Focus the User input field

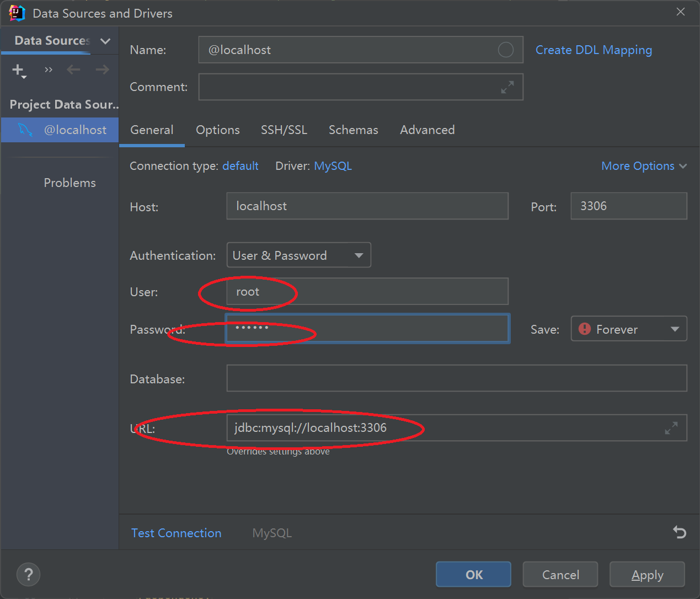(367, 291)
